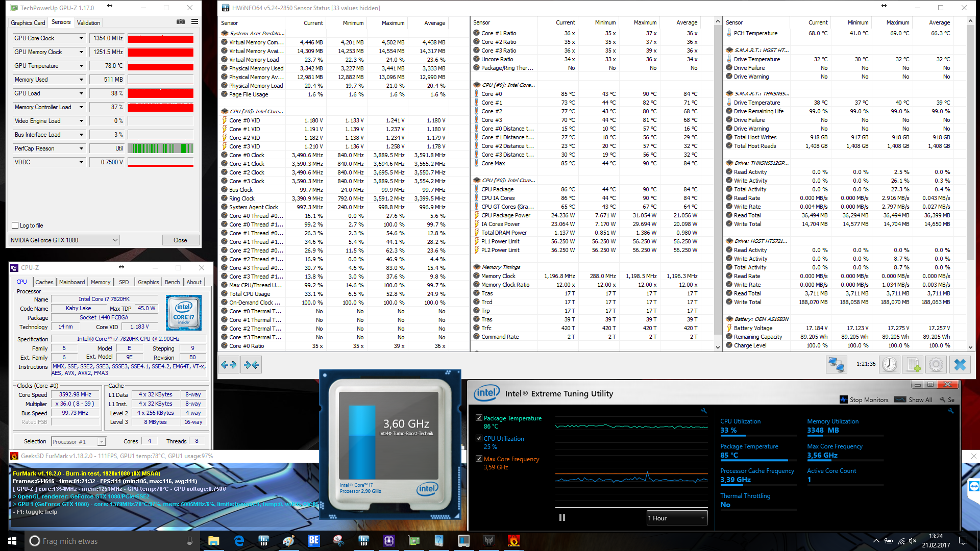980x551 pixels.
Task: Switch to CPU-Z Mainboard tab
Action: [72, 282]
